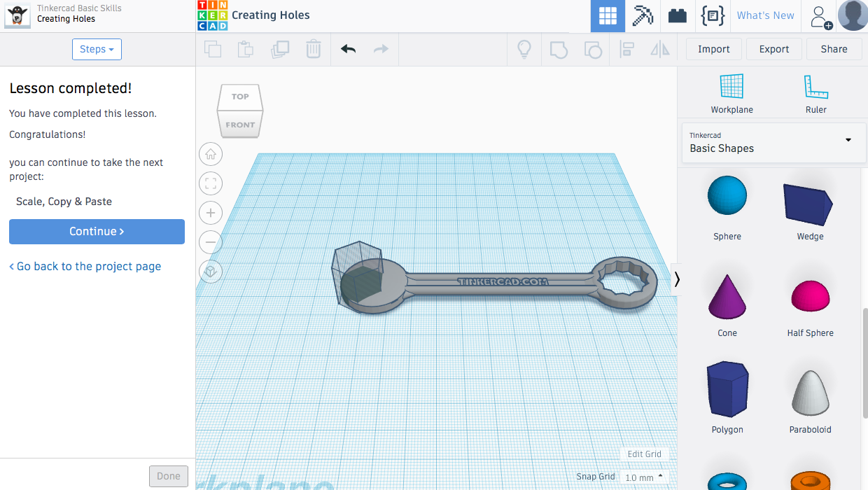The image size is (868, 490).
Task: Click the Edit Grid control
Action: 643,454
